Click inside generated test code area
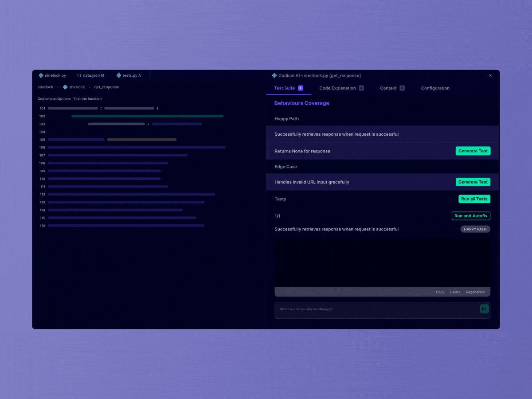This screenshot has width=532, height=399. pyautogui.click(x=383, y=263)
